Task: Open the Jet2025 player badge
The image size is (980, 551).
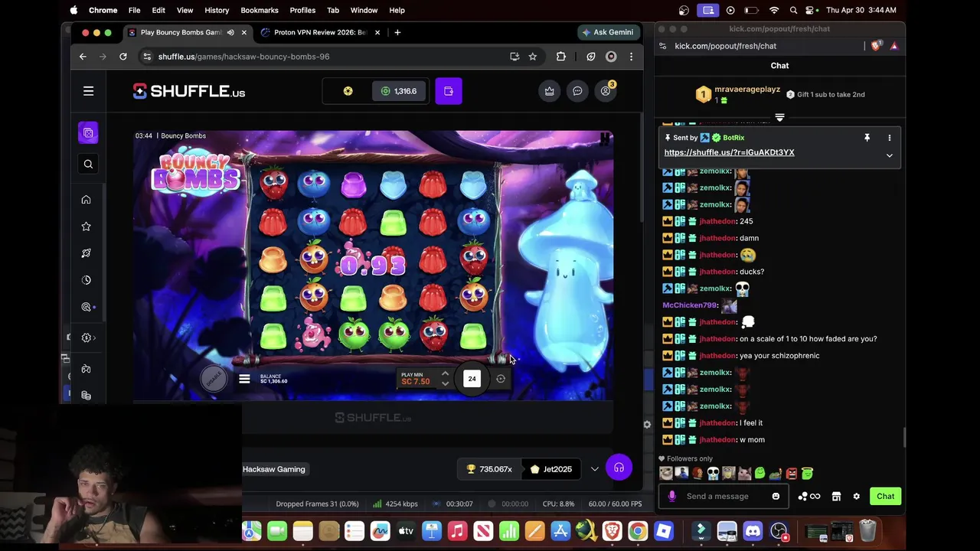Action: click(550, 469)
